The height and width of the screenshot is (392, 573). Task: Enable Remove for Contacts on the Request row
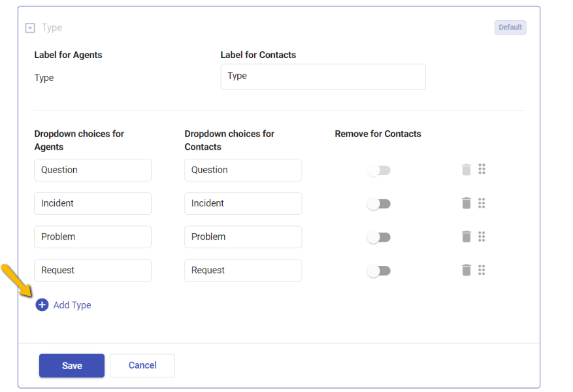click(379, 270)
